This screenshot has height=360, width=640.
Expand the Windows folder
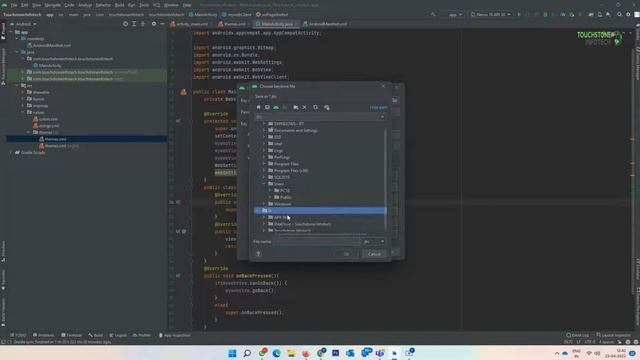pos(264,204)
